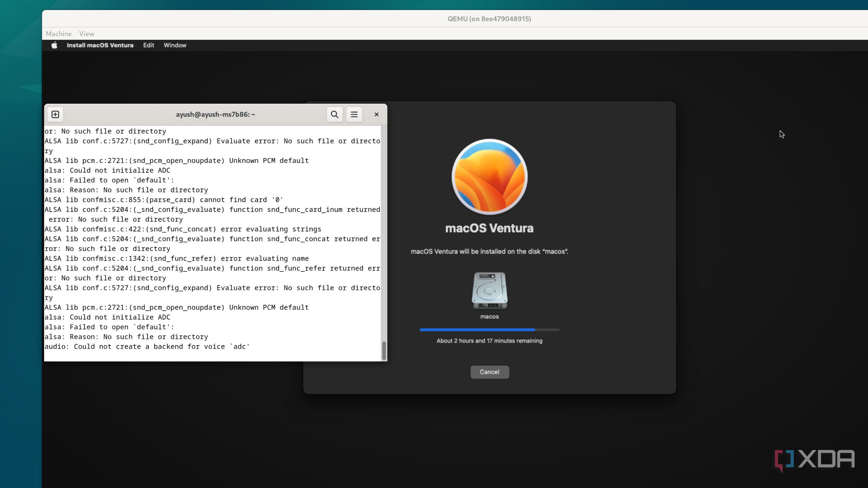
Task: Open the QEMU Machine menu
Action: (59, 34)
